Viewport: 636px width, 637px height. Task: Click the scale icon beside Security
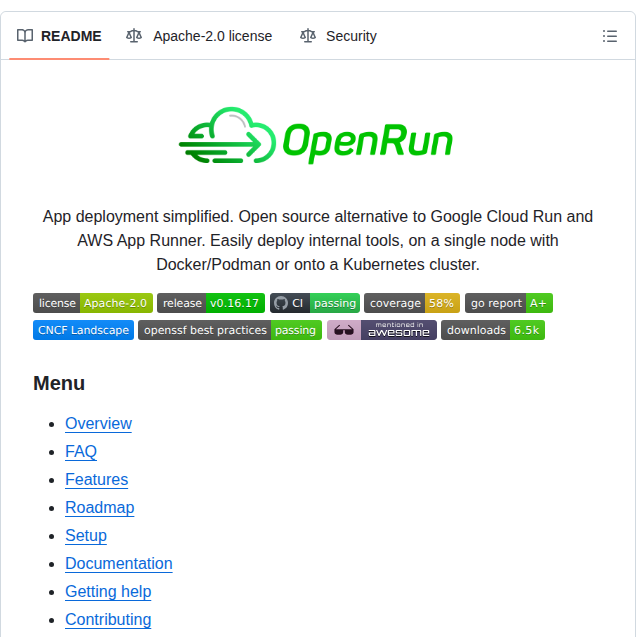point(308,36)
